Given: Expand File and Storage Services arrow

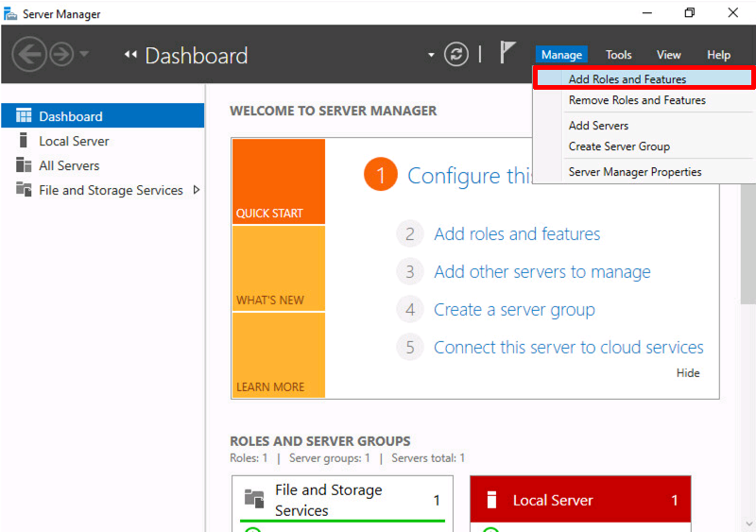Looking at the screenshot, I should click(197, 190).
